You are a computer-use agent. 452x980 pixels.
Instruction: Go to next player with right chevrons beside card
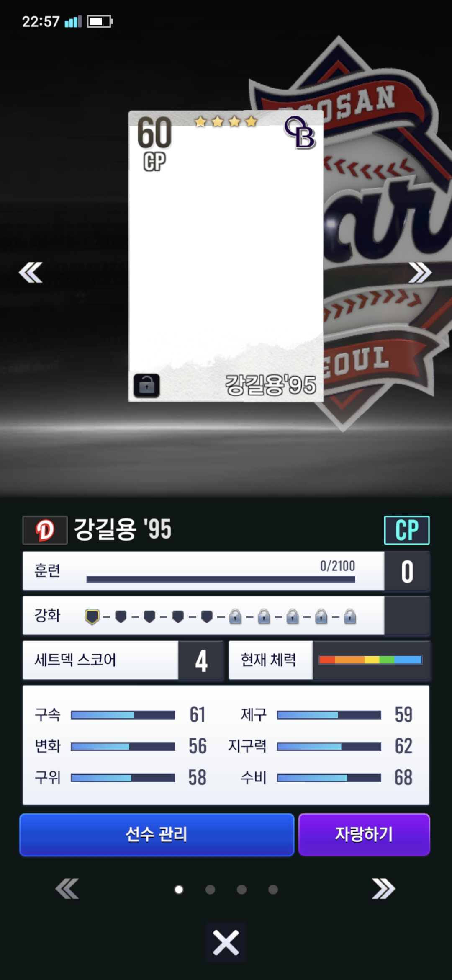tap(420, 273)
